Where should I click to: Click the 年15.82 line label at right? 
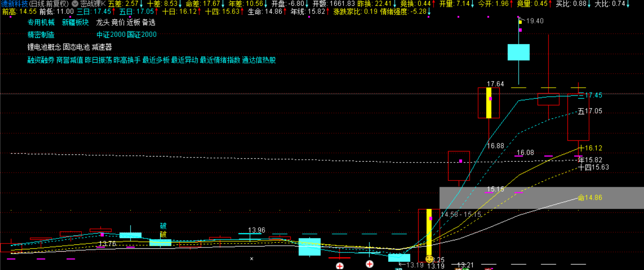pos(590,160)
